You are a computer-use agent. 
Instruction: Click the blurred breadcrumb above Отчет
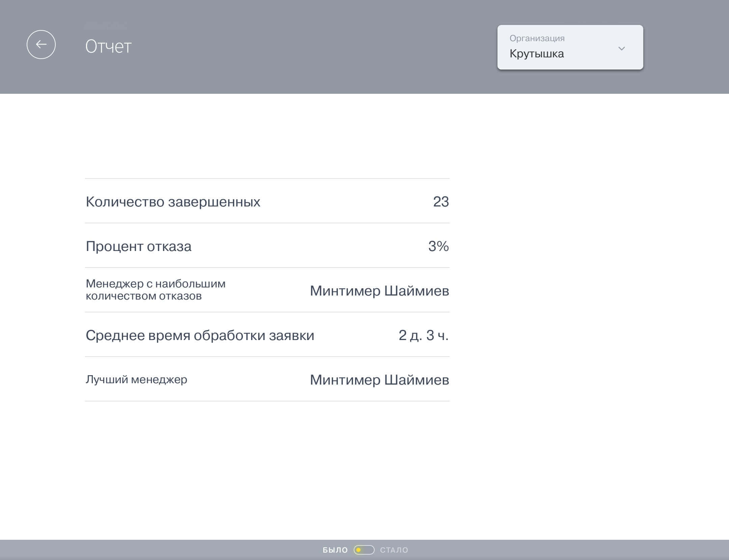(x=106, y=25)
